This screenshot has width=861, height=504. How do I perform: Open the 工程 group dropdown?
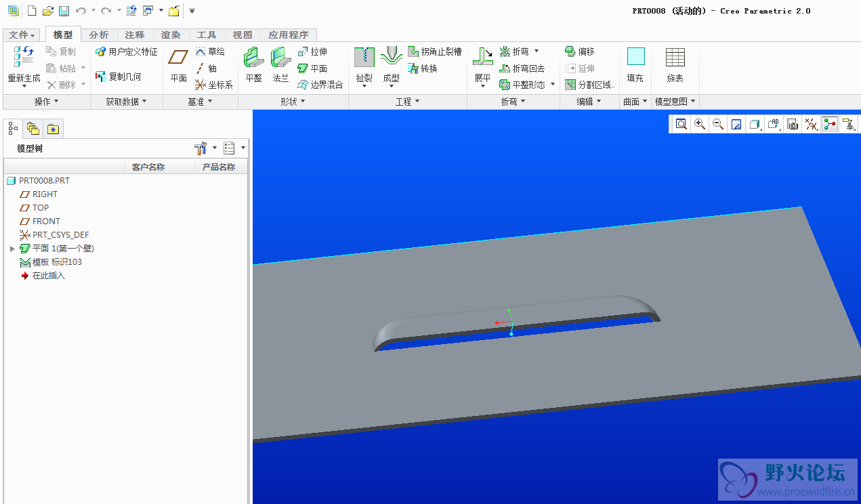point(407,102)
